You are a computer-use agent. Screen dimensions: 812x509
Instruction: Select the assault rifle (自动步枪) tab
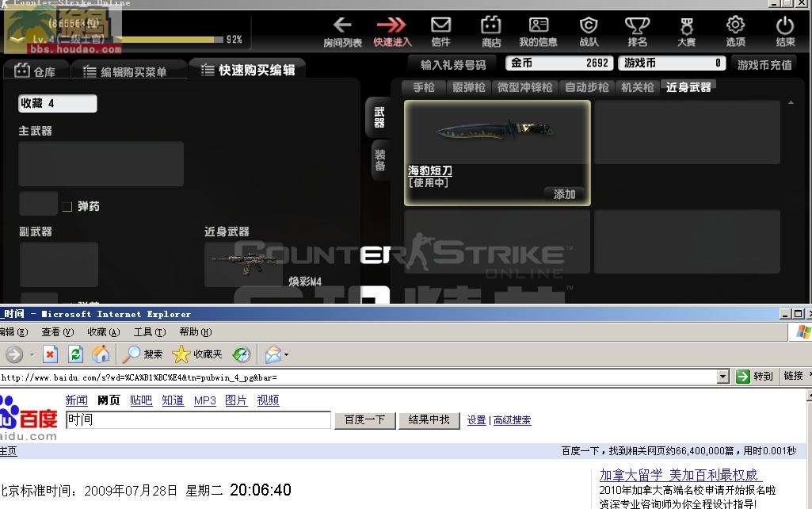[x=587, y=87]
